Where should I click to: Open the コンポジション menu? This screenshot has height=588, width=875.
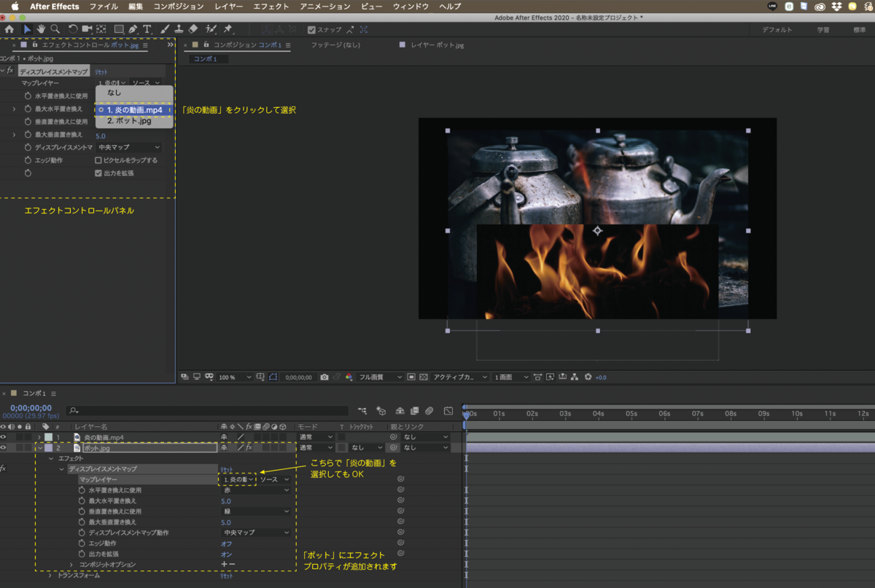(x=179, y=7)
